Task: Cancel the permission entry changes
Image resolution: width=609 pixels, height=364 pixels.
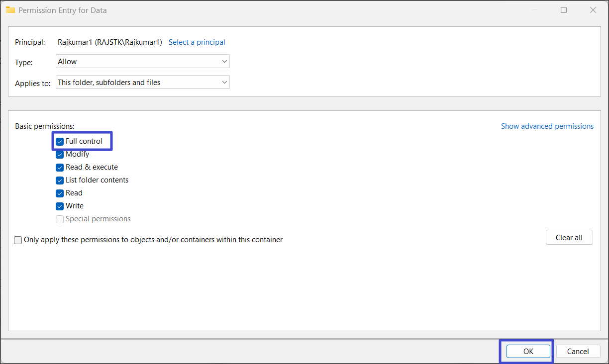Action: click(x=578, y=352)
